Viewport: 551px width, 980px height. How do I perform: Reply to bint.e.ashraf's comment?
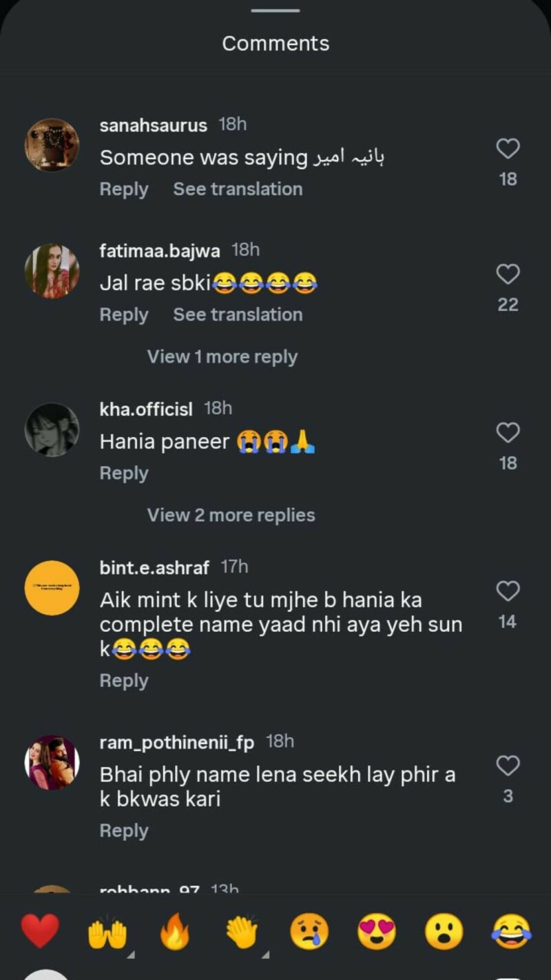point(124,681)
